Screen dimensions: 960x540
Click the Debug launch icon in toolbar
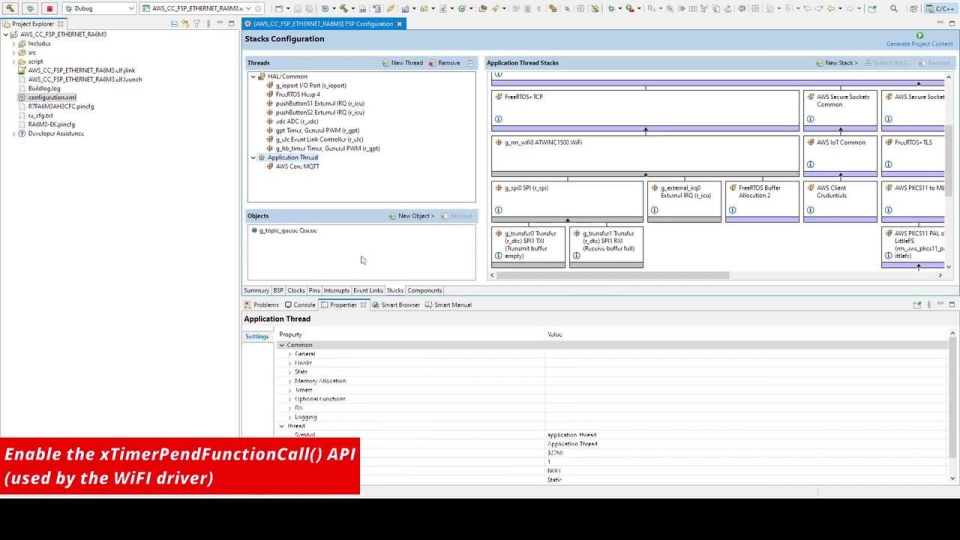30,9
